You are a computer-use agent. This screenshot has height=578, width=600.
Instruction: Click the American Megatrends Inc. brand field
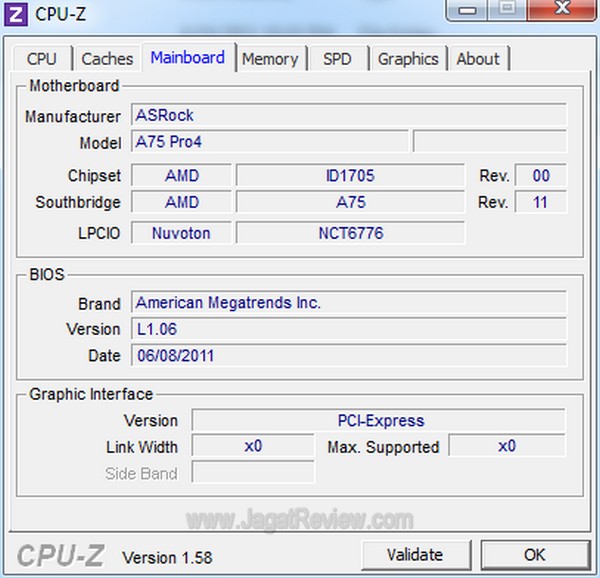pos(349,302)
